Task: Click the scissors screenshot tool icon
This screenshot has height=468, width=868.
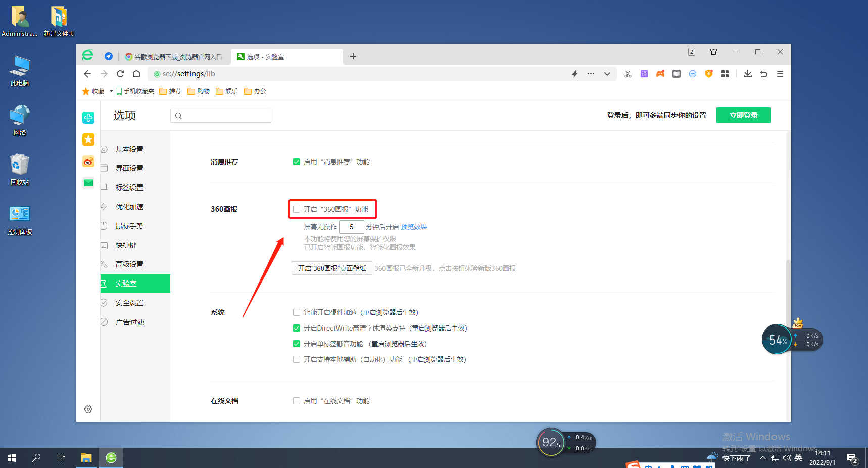Action: [x=628, y=74]
